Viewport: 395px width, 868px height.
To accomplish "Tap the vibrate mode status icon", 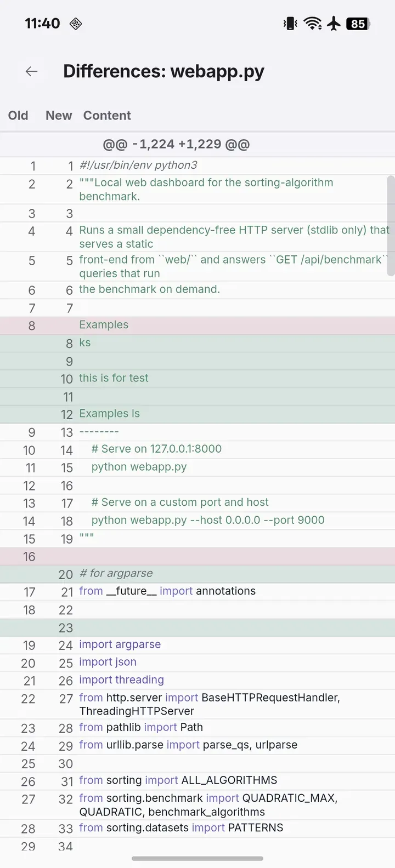I will [x=290, y=24].
